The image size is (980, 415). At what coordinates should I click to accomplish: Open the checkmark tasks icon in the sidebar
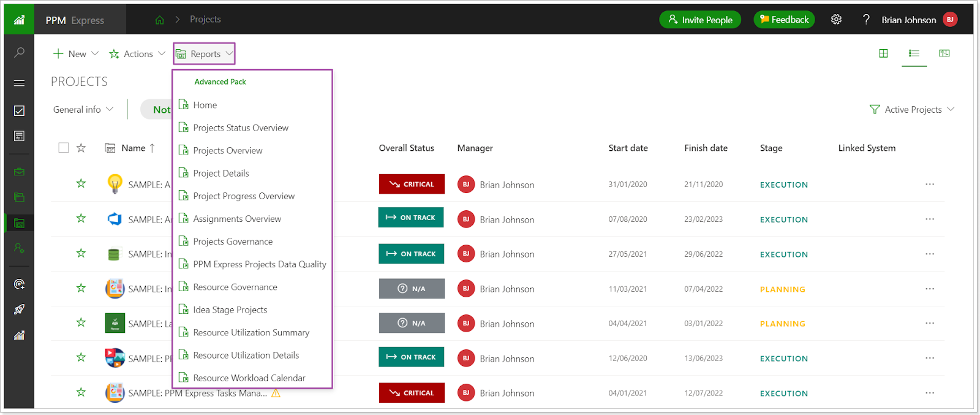(19, 110)
